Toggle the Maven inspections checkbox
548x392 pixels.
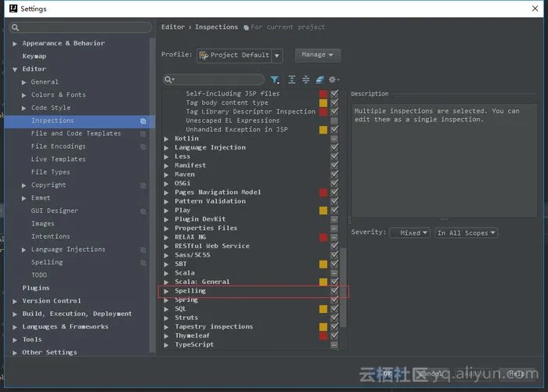[x=334, y=174]
